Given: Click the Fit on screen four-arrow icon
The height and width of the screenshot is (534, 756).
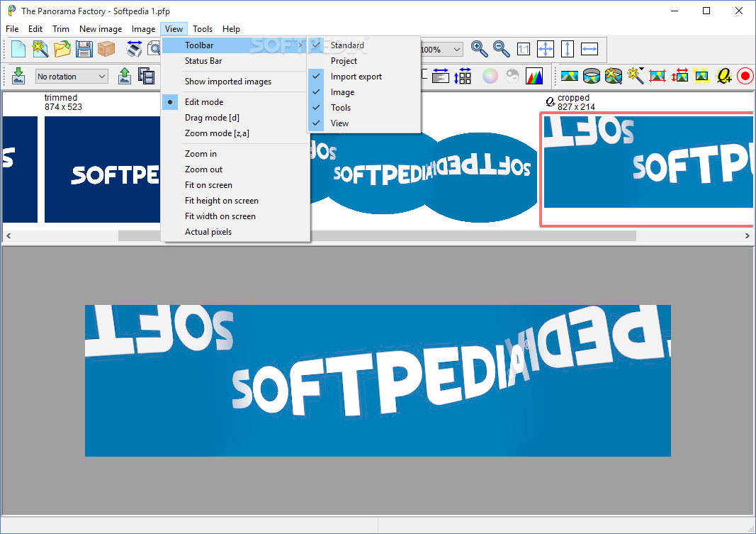Looking at the screenshot, I should pos(546,49).
